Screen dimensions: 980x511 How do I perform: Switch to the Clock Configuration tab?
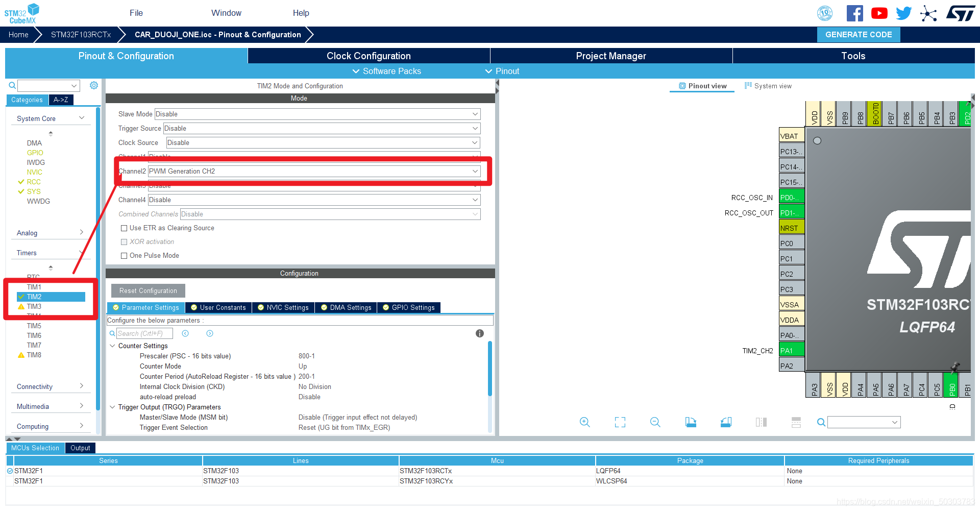click(369, 56)
